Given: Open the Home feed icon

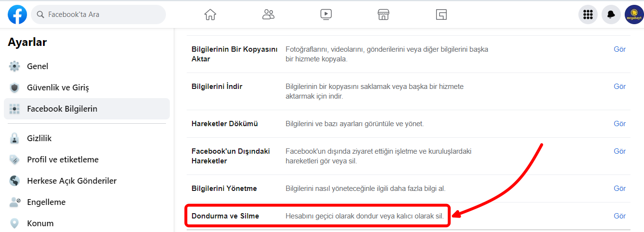Looking at the screenshot, I should click(210, 14).
